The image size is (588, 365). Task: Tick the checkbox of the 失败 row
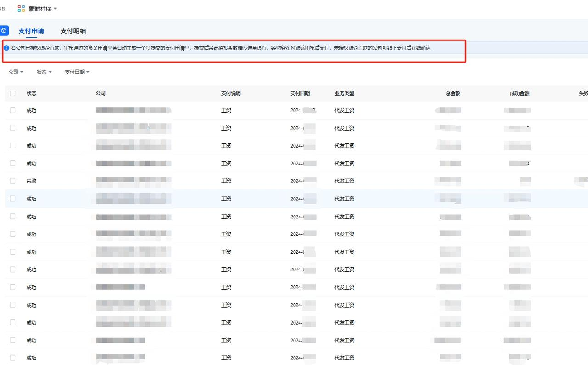coord(12,181)
